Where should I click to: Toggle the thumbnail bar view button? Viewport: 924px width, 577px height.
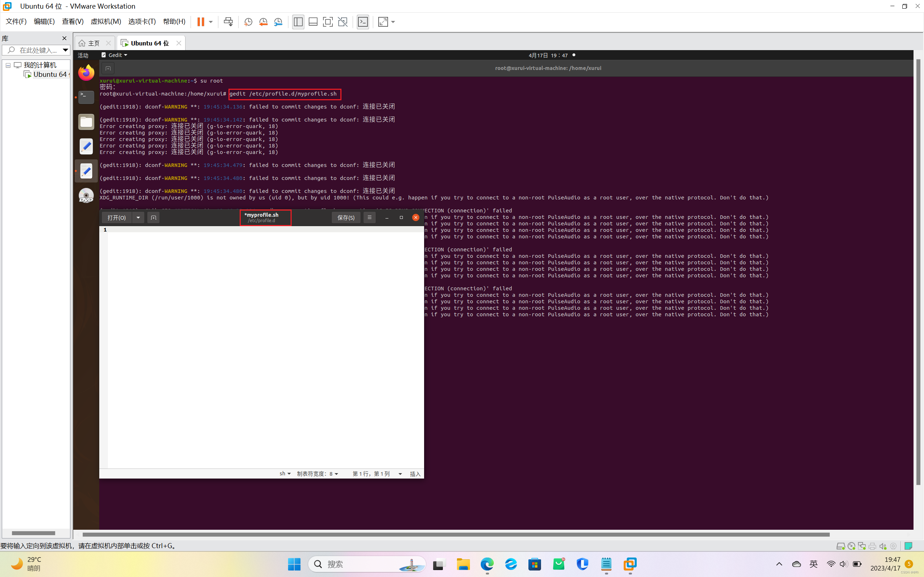pos(313,22)
